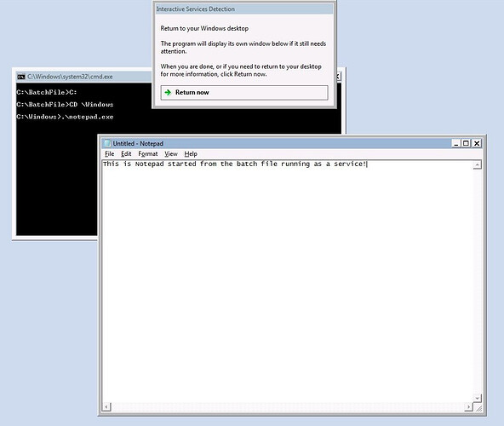Click the green arrow icon beside Return now
The height and width of the screenshot is (426, 504).
coord(168,93)
